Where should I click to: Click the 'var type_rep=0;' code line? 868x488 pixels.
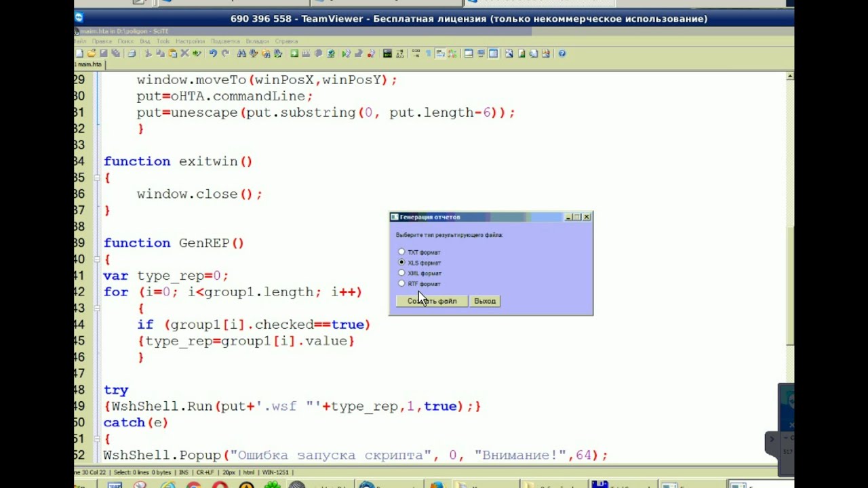(x=166, y=276)
